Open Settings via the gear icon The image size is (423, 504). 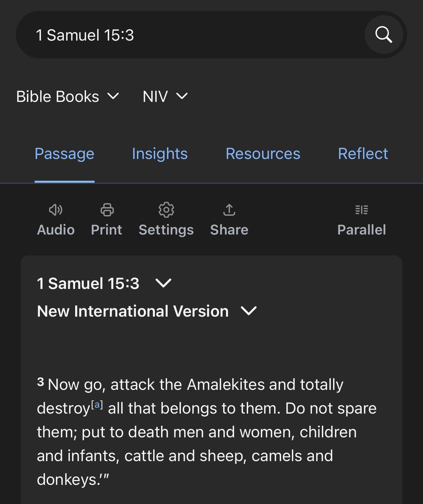pos(166,209)
